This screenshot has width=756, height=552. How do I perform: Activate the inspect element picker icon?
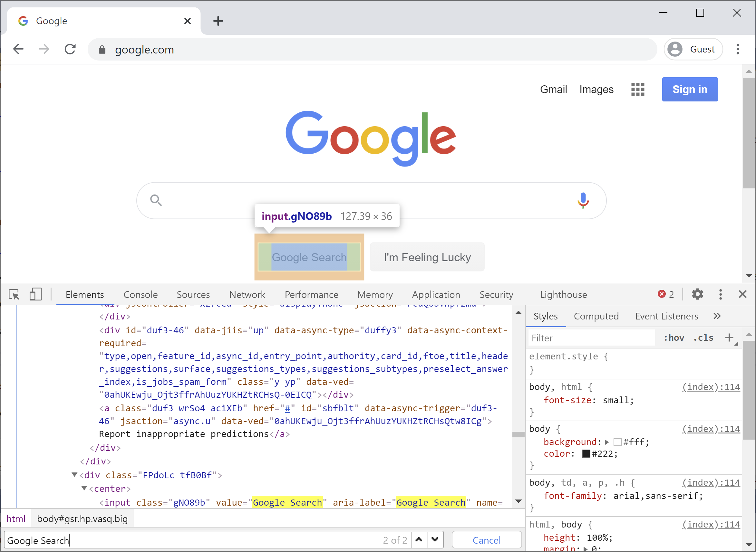click(14, 294)
